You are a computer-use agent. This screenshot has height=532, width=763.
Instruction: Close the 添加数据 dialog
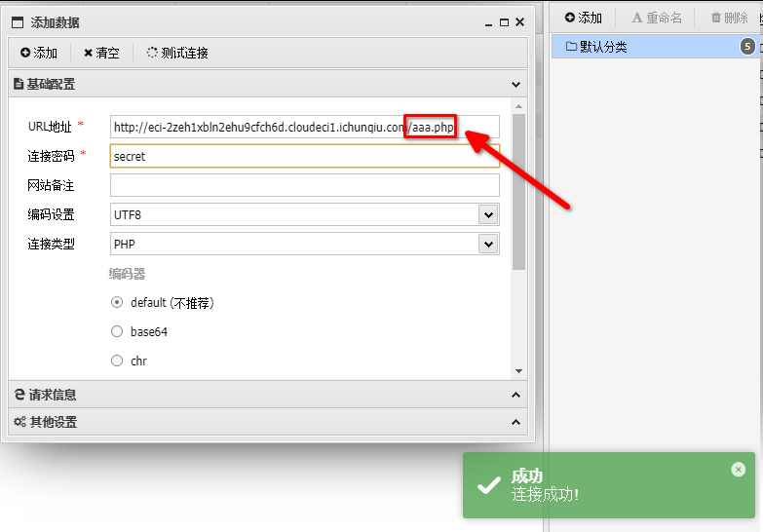(x=519, y=22)
